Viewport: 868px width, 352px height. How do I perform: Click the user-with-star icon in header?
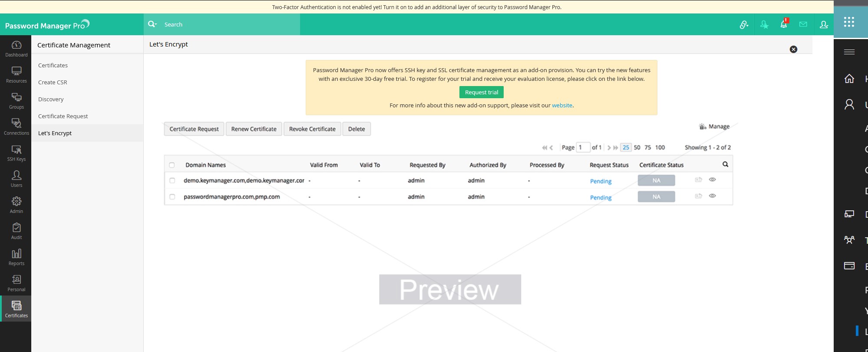click(x=764, y=25)
